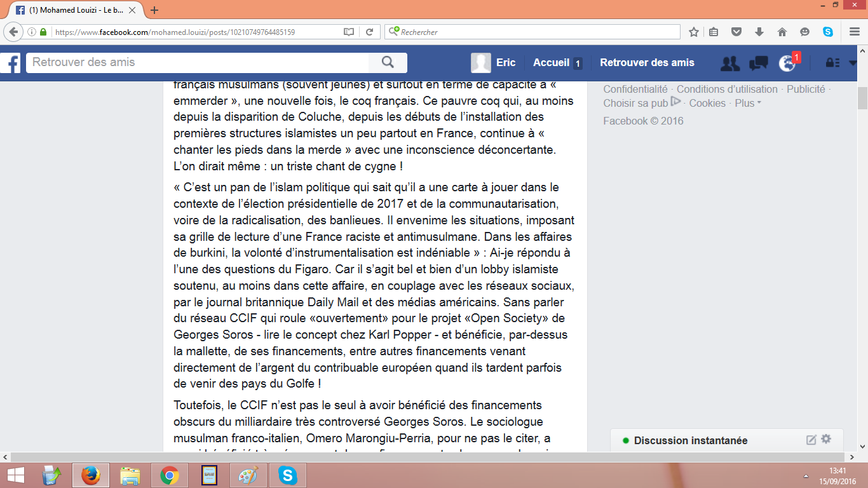Image resolution: width=868 pixels, height=488 pixels.
Task: Click the vertical page scrollbar thumb
Action: pyautogui.click(x=862, y=98)
